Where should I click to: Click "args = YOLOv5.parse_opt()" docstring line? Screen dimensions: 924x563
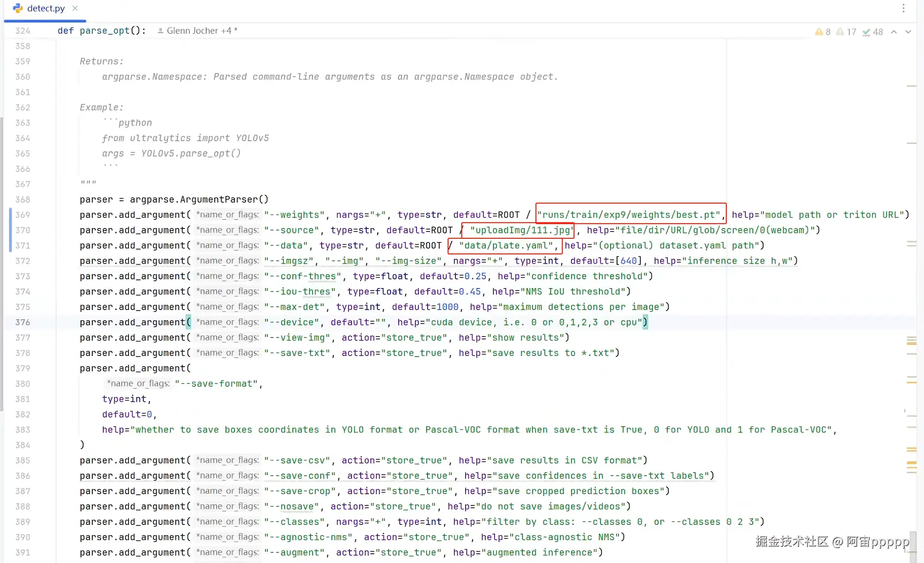pos(171,153)
